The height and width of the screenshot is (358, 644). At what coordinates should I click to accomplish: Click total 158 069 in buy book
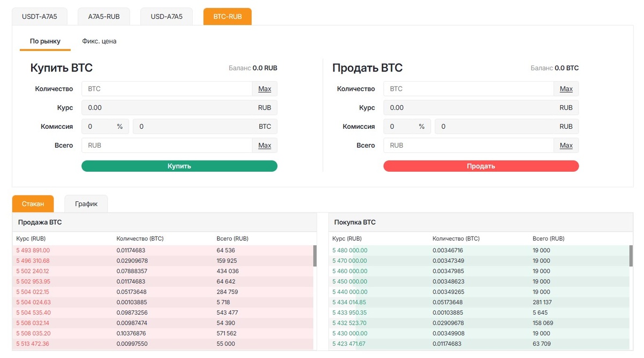[x=543, y=323]
